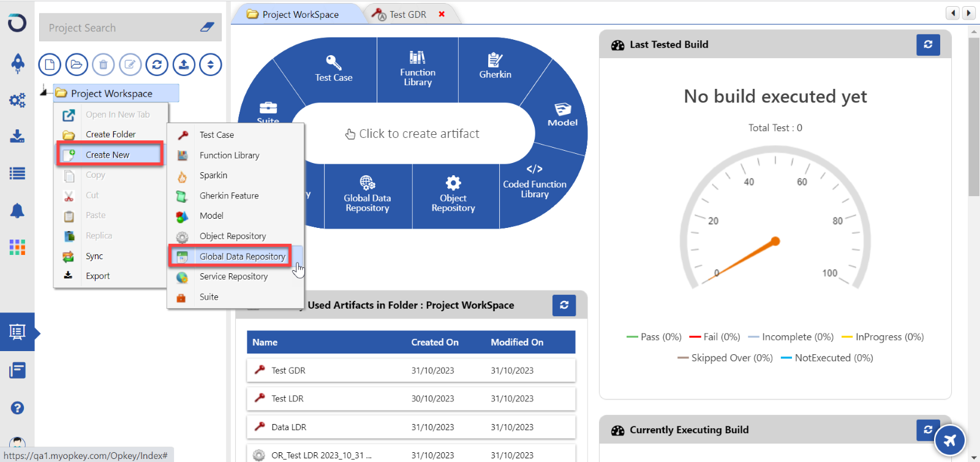Toggle Incomplete (0%) legend entry
980x462 pixels.
pos(791,337)
